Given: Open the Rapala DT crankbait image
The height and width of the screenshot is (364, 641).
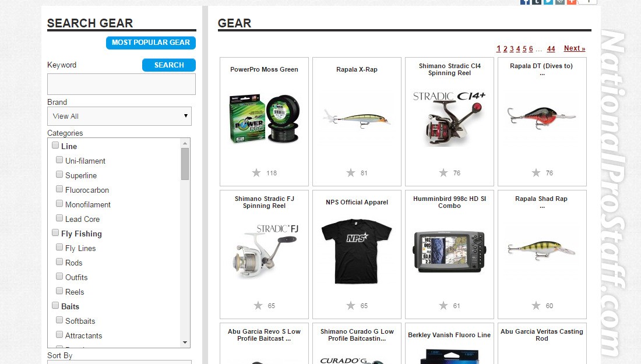Looking at the screenshot, I should [542, 117].
